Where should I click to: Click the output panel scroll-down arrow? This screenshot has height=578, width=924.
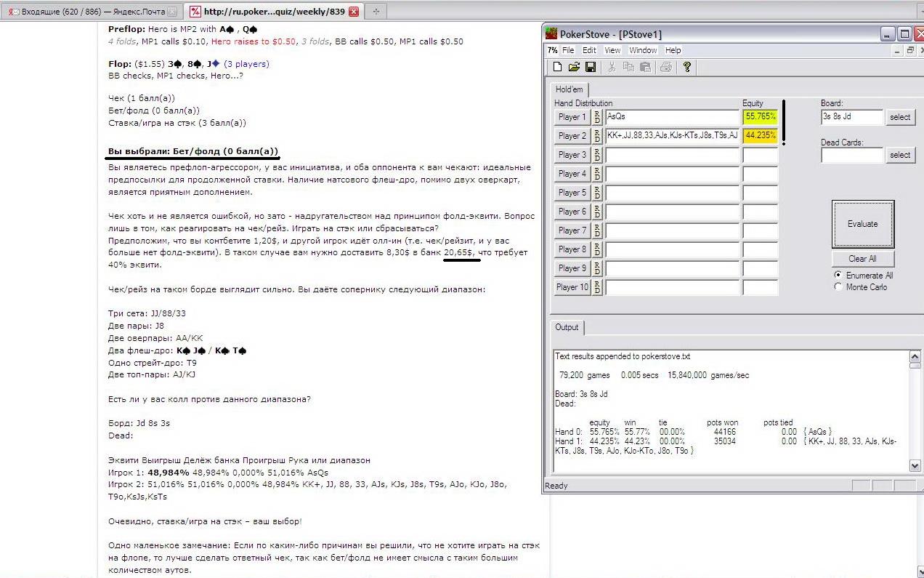(915, 465)
